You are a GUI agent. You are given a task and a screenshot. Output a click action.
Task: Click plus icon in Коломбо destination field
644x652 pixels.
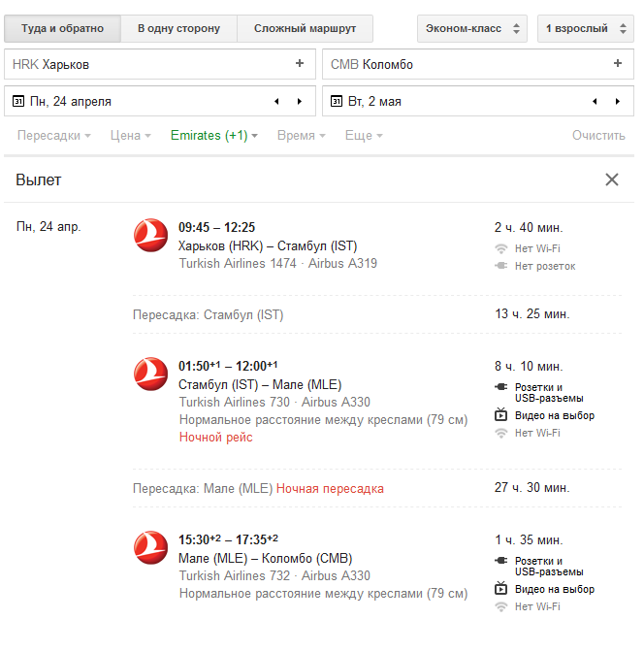click(x=618, y=64)
